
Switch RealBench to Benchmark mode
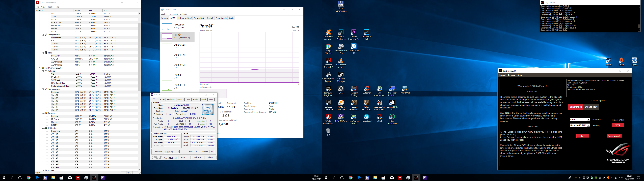click(x=576, y=107)
